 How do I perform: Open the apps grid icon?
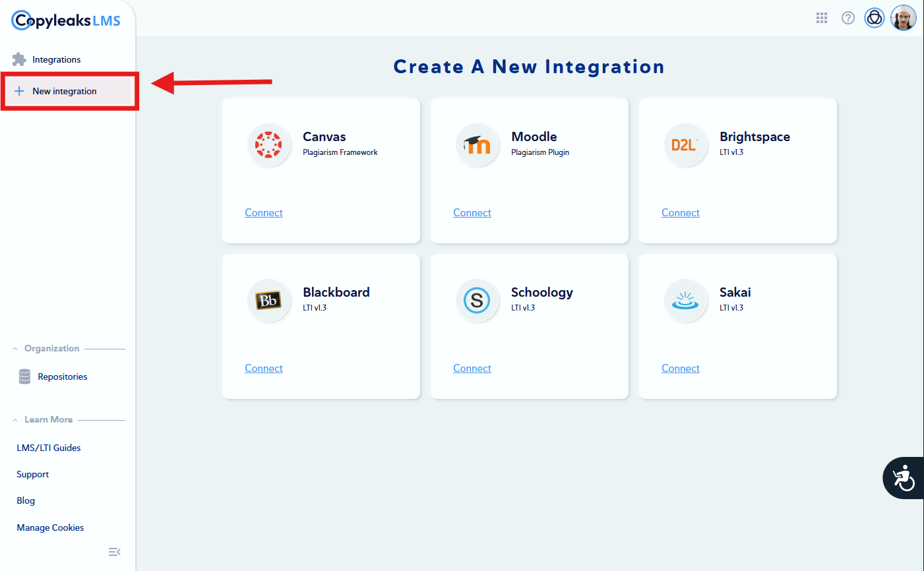click(x=822, y=18)
